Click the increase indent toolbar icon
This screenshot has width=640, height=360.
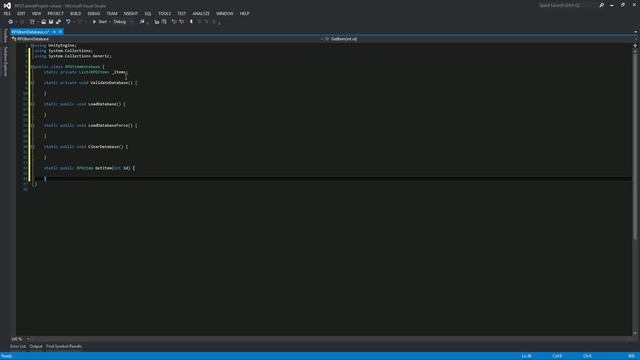tap(182, 22)
